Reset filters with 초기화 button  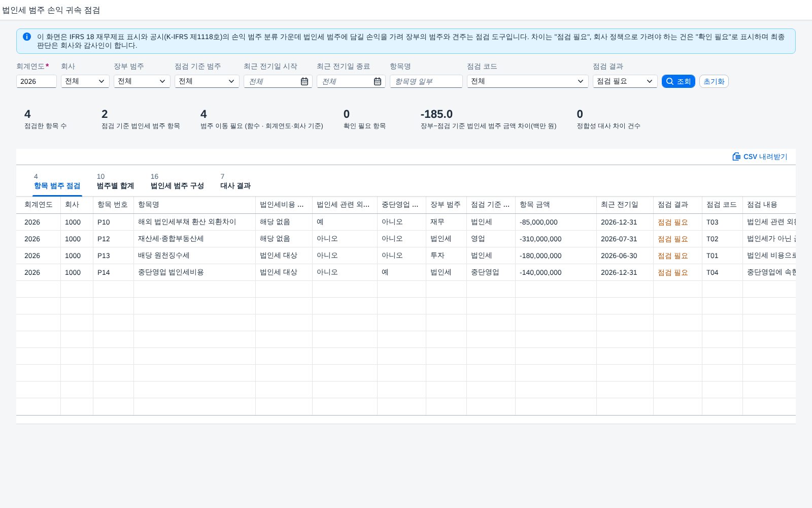point(714,81)
